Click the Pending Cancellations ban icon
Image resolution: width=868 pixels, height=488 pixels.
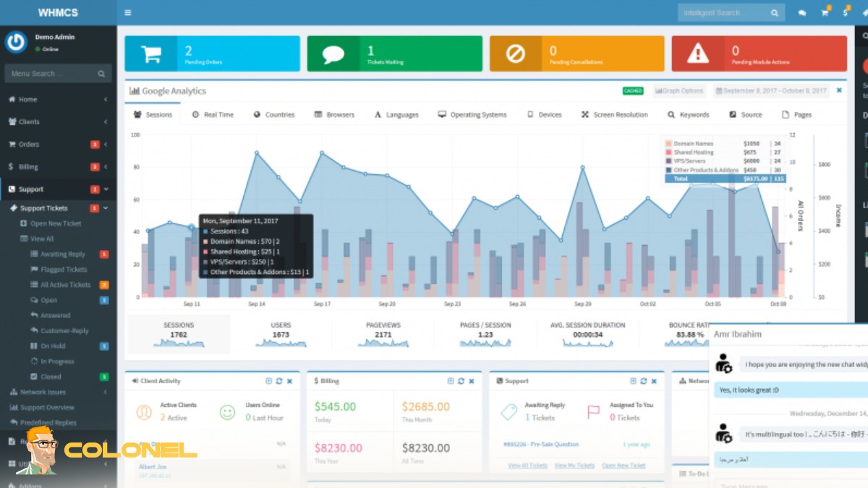click(x=516, y=53)
